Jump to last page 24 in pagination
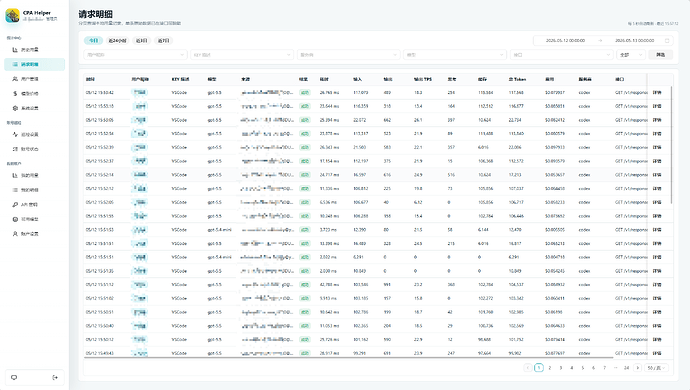This screenshot has height=390, width=690. 626,368
